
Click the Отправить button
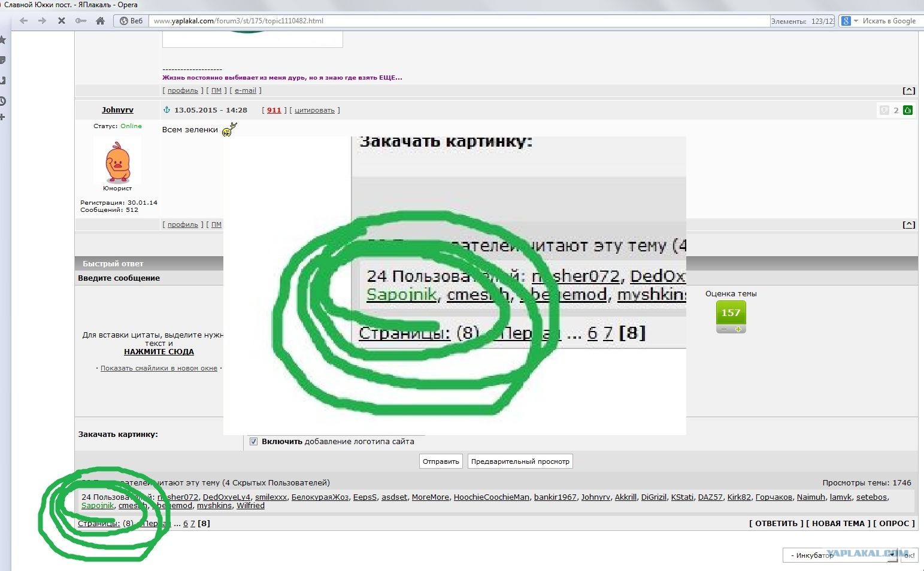[x=441, y=461]
